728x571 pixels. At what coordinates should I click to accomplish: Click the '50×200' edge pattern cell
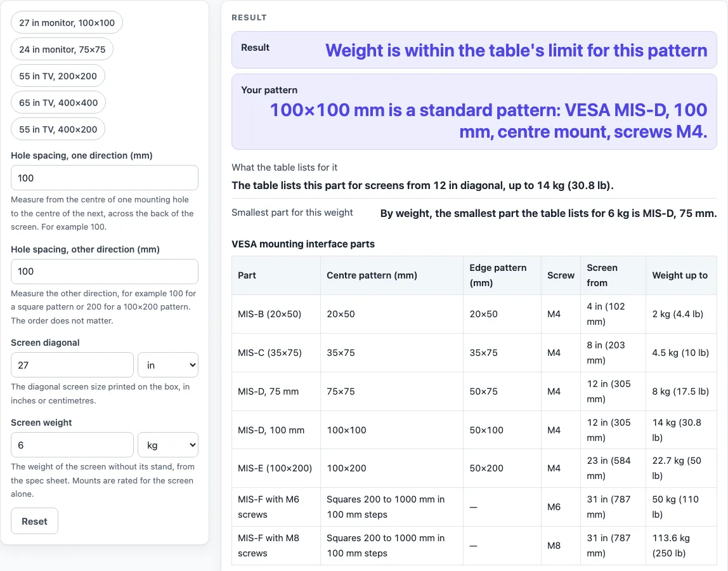(x=502, y=468)
